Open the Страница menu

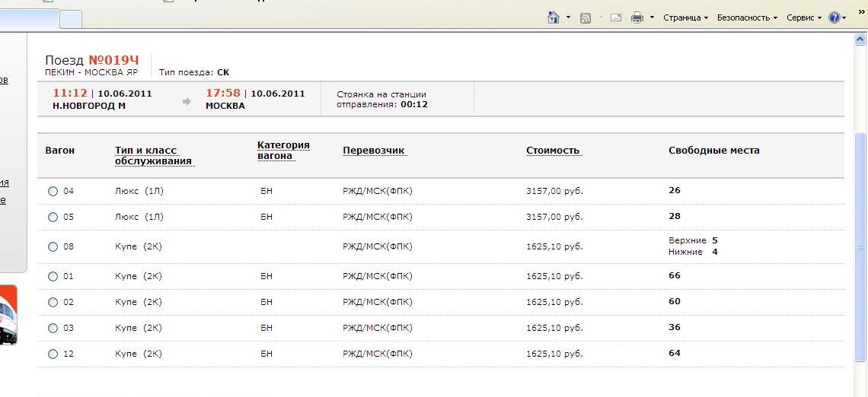pos(685,17)
